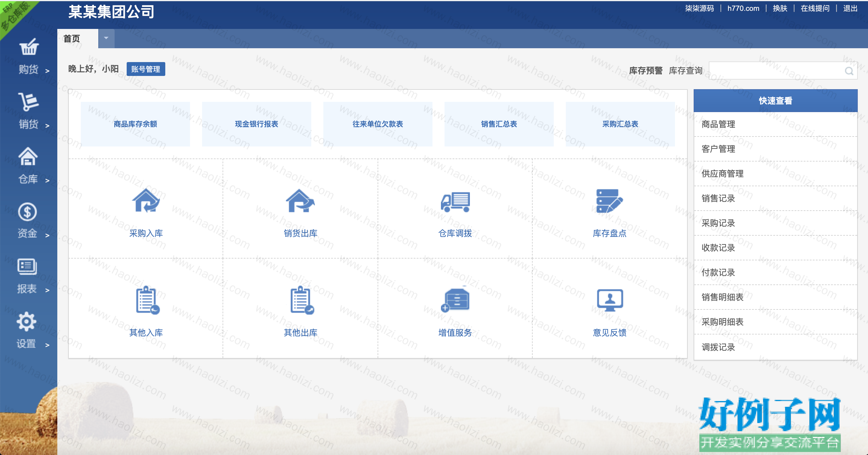Screen dimensions: 868x455
Task: Open 商品管理 in 快速查看 list
Action: pos(775,124)
